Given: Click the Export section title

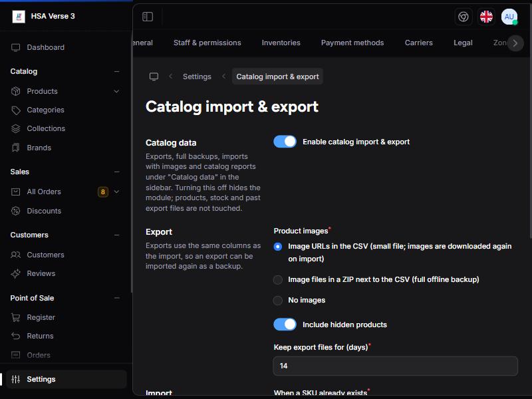Looking at the screenshot, I should (x=159, y=232).
